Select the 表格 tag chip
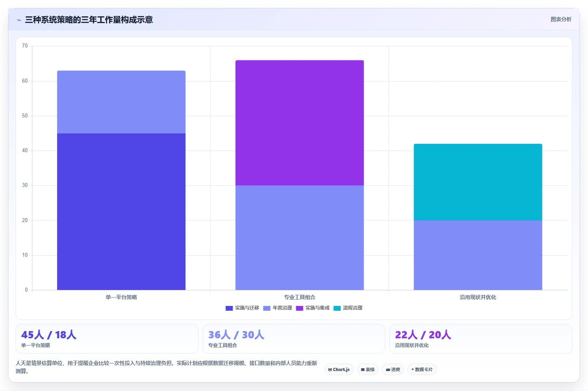588x391 pixels. (368, 369)
